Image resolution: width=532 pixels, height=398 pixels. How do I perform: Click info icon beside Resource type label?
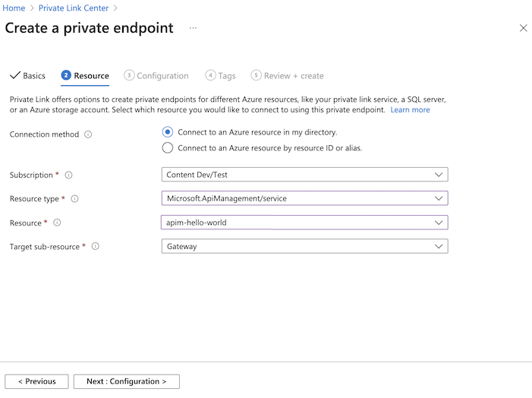click(74, 199)
